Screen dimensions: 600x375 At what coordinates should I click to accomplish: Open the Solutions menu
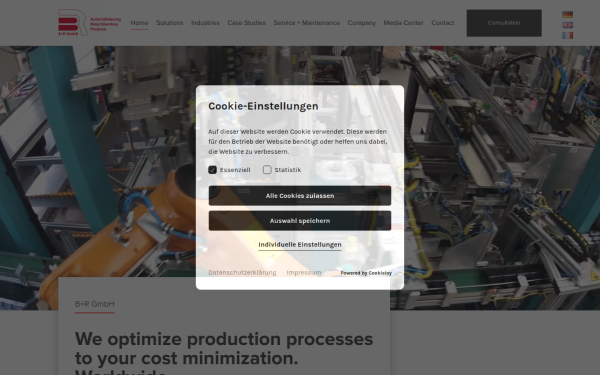[x=170, y=23]
